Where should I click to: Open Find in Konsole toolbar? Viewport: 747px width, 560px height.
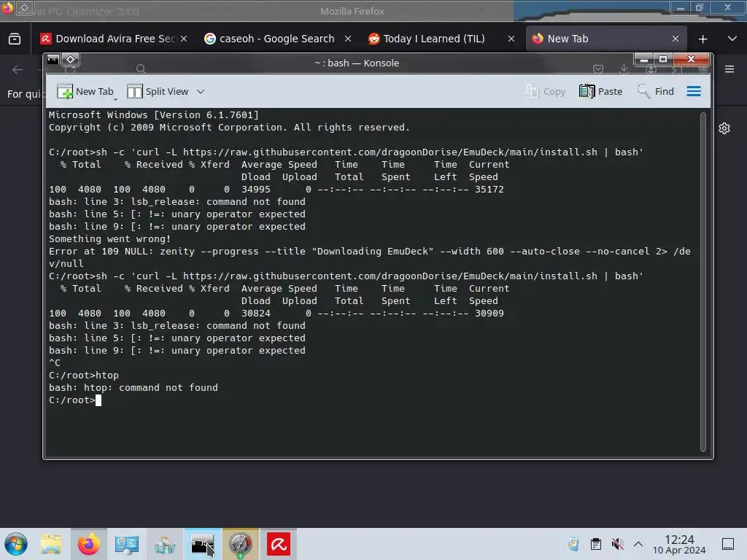click(656, 91)
